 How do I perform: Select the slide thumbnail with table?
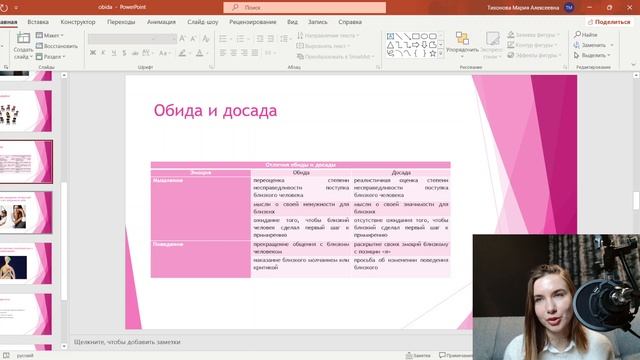click(x=26, y=162)
